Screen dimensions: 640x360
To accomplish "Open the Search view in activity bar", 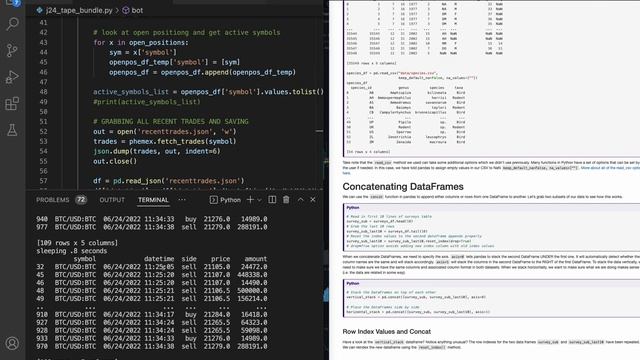I will [x=12, y=24].
